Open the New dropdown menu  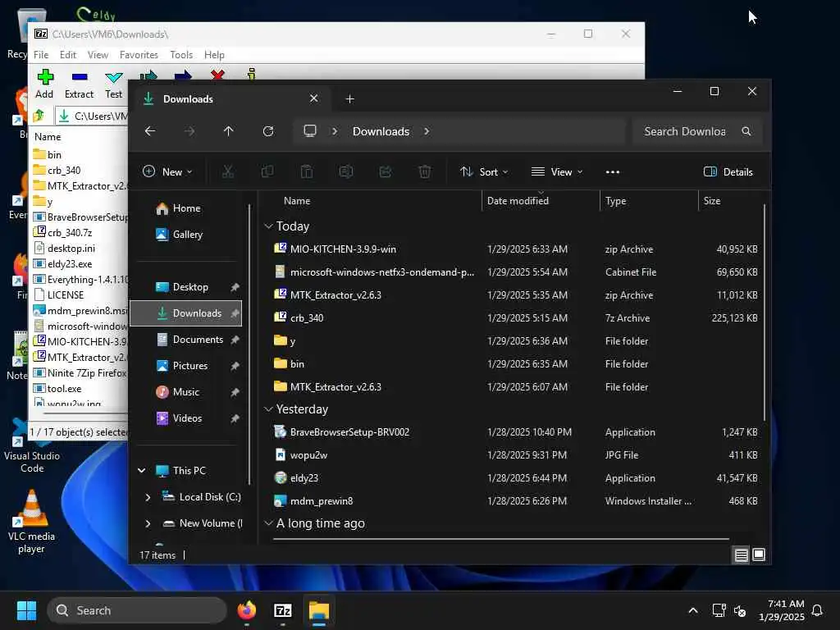click(x=167, y=172)
